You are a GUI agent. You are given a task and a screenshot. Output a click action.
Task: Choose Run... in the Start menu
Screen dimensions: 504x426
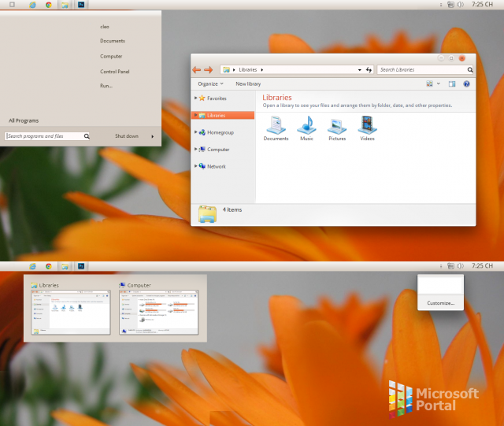click(x=106, y=86)
